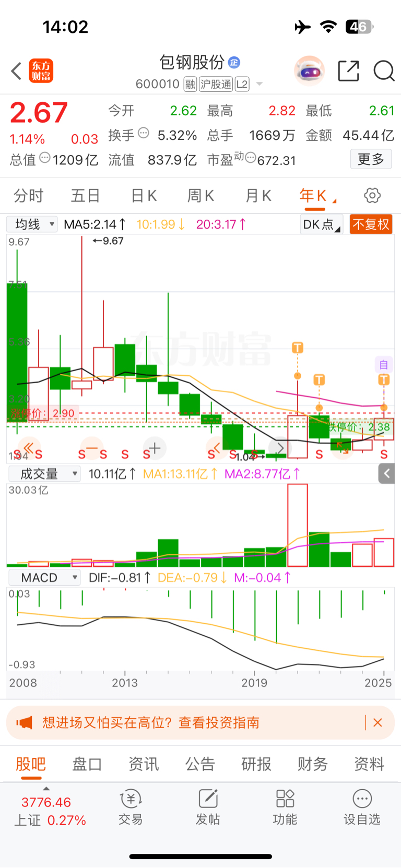Tap info icon next to 市盈动
Image resolution: width=401 pixels, height=868 pixels.
tap(251, 157)
